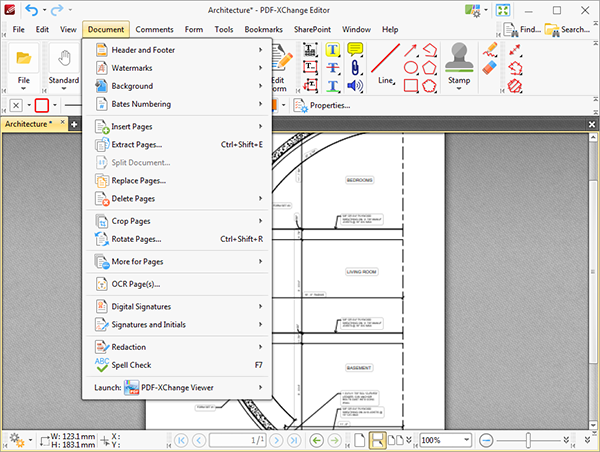This screenshot has width=600, height=452.
Task: Open the red stroke color dropdown arrow
Action: [x=57, y=105]
